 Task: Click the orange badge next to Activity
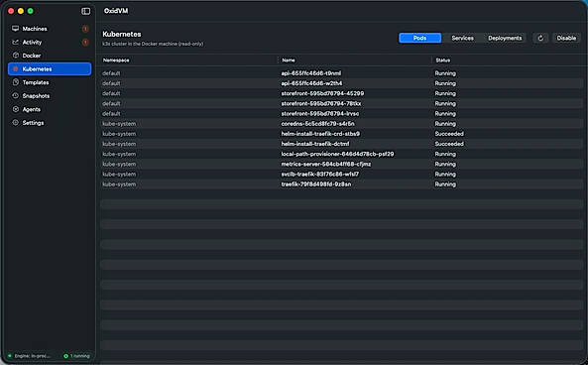[85, 42]
